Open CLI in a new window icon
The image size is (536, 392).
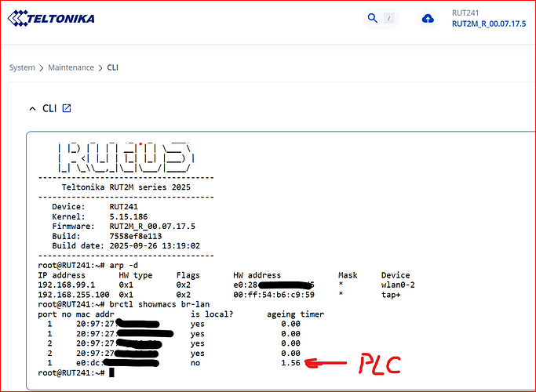67,108
